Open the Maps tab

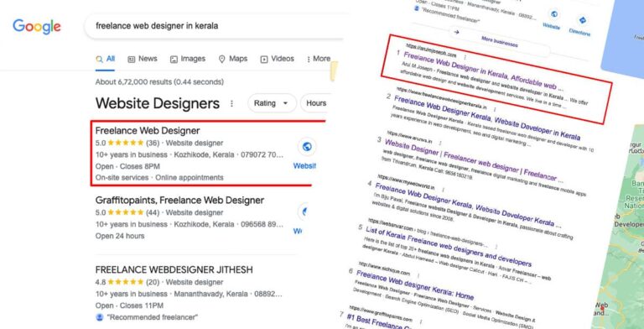click(x=233, y=59)
